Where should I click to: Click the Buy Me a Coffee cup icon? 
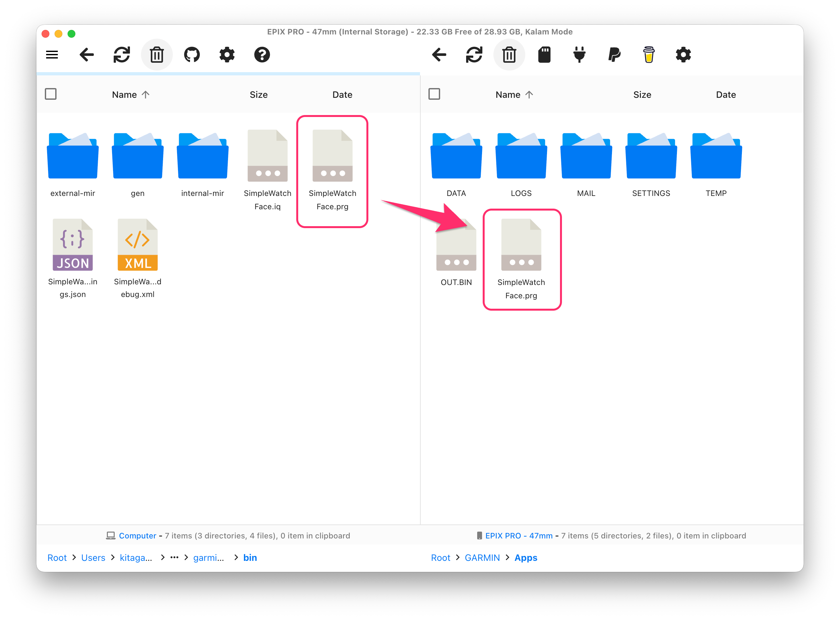pyautogui.click(x=649, y=55)
